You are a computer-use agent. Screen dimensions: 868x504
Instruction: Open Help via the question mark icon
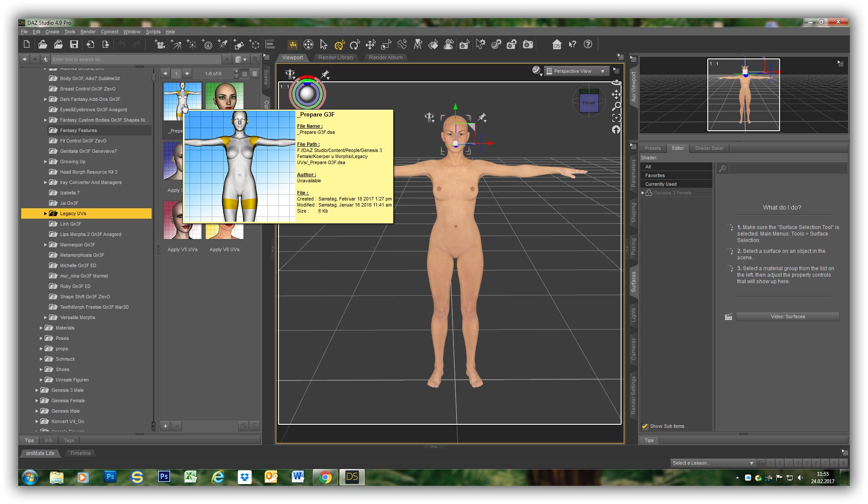[588, 44]
